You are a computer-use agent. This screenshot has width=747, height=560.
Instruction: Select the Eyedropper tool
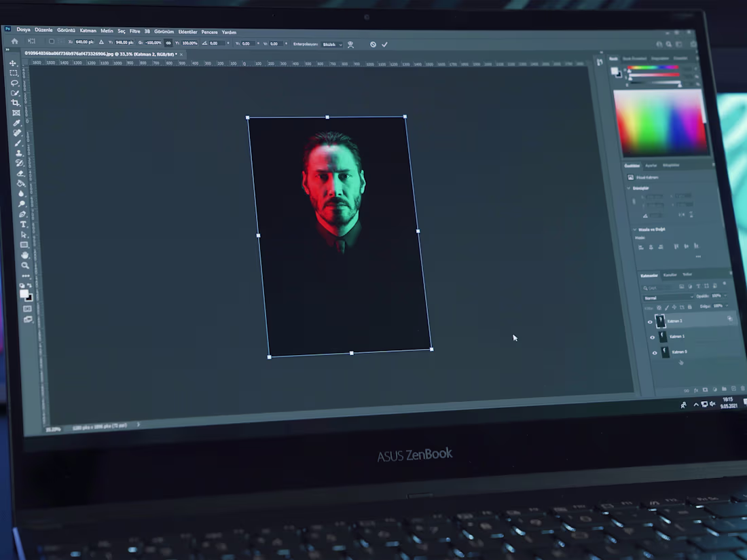tap(17, 124)
